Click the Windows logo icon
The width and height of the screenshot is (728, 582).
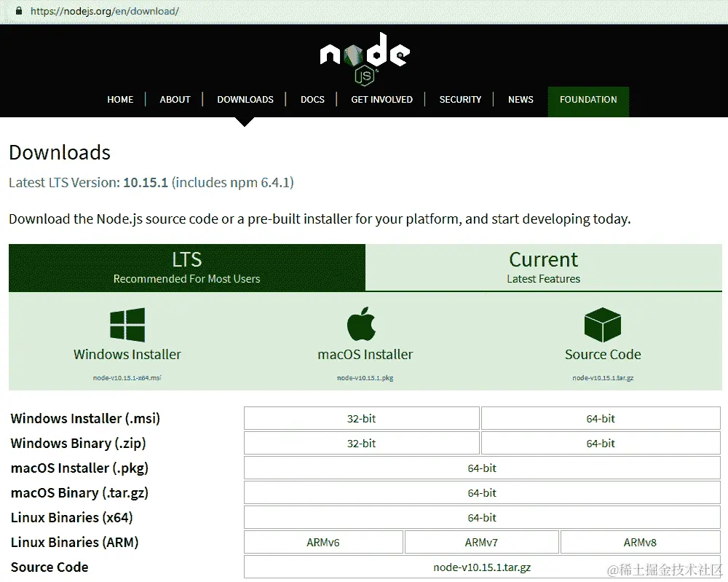click(127, 325)
